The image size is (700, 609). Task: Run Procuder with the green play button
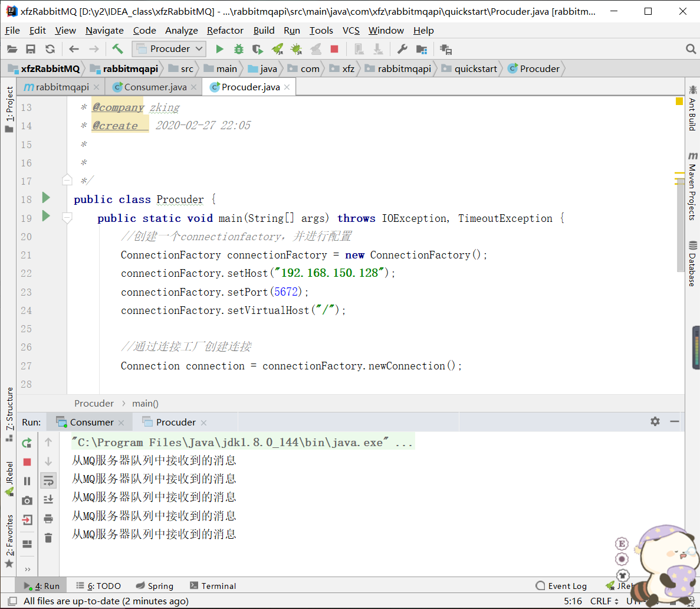point(219,49)
